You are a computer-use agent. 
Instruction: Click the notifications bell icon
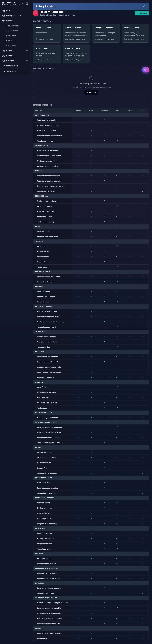point(144,7)
